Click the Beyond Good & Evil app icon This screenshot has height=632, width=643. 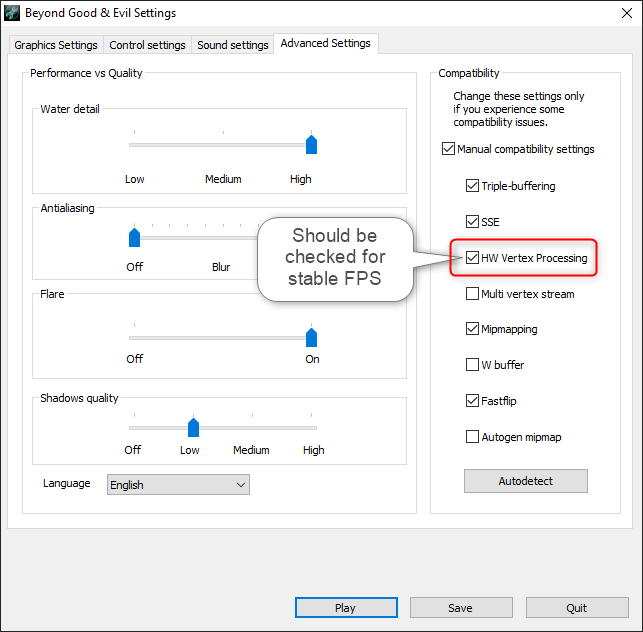pyautogui.click(x=12, y=13)
